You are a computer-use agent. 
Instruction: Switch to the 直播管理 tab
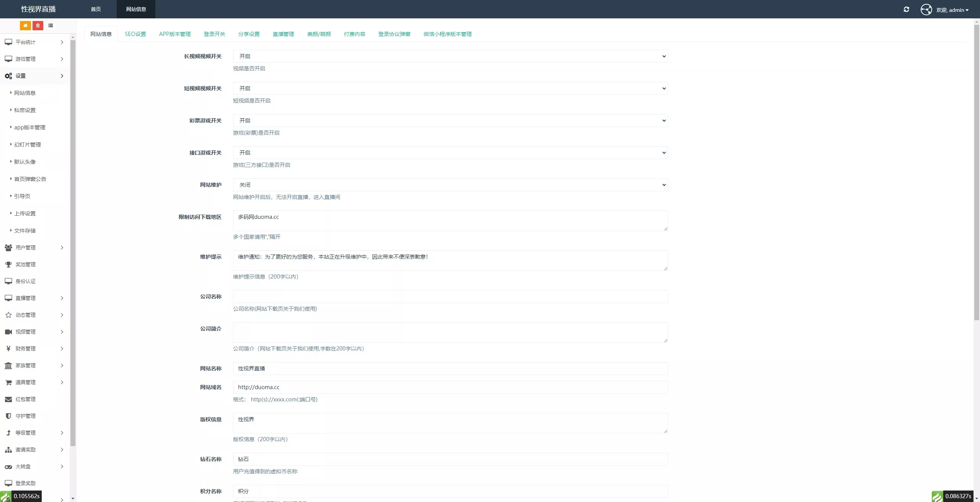pos(283,34)
